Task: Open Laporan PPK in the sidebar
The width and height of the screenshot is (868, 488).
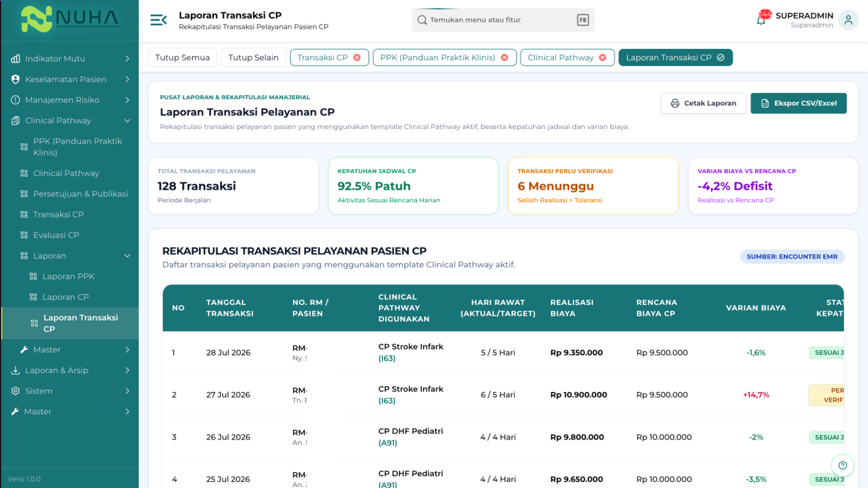Action: tap(68, 277)
